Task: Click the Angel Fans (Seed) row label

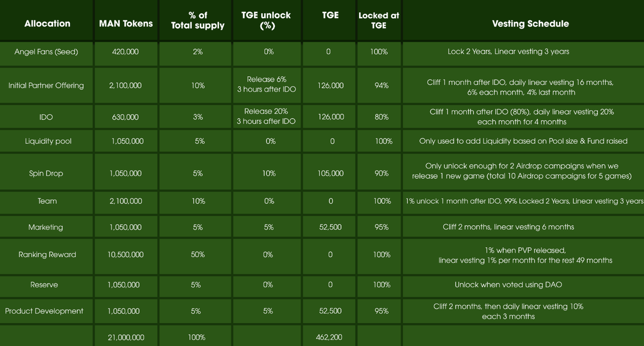Action: point(46,52)
